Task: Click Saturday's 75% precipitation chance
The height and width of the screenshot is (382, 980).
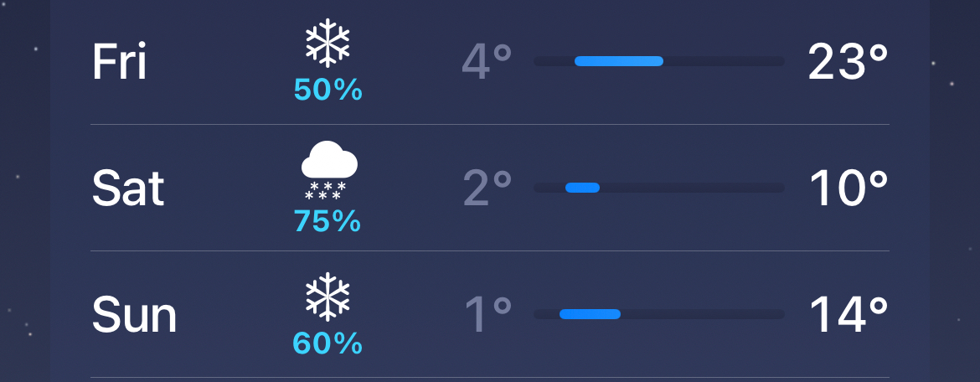Action: coord(328,220)
